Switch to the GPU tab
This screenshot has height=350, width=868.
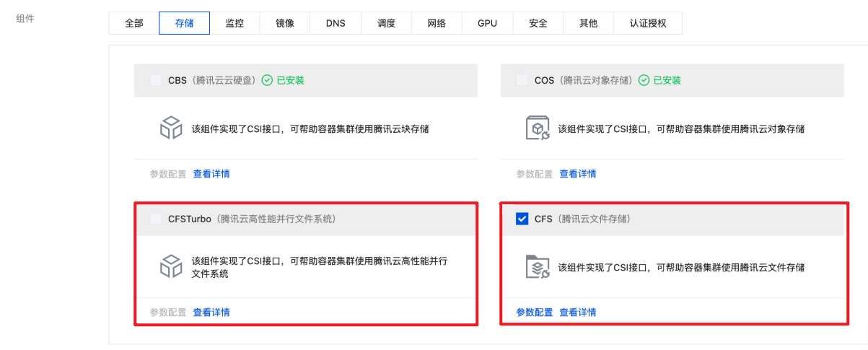pos(487,23)
